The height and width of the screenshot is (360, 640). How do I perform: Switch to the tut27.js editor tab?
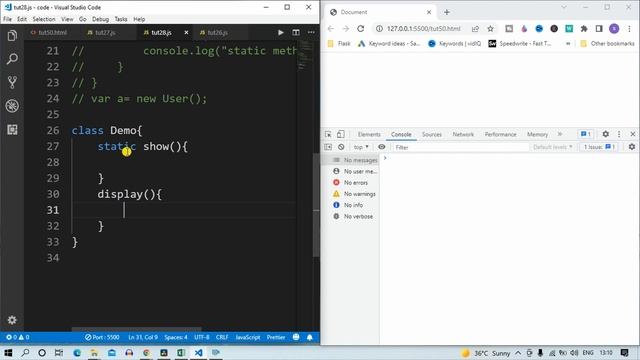pos(102,32)
